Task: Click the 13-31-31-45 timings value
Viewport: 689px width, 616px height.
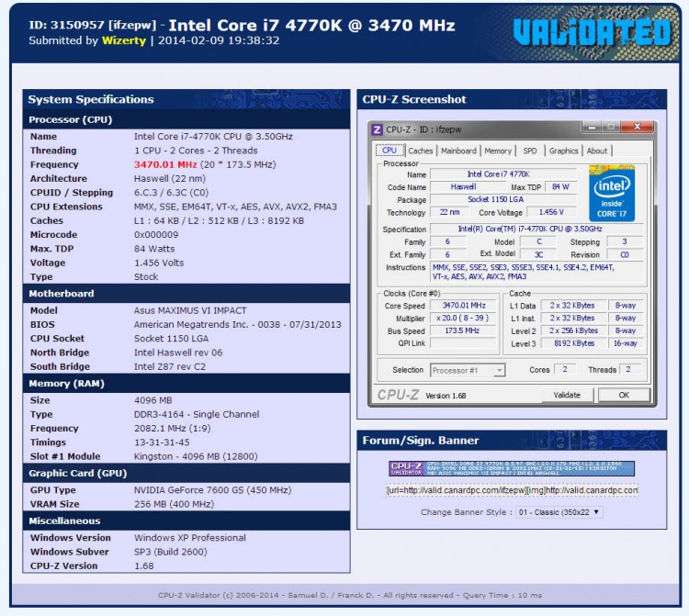Action: pos(162,442)
